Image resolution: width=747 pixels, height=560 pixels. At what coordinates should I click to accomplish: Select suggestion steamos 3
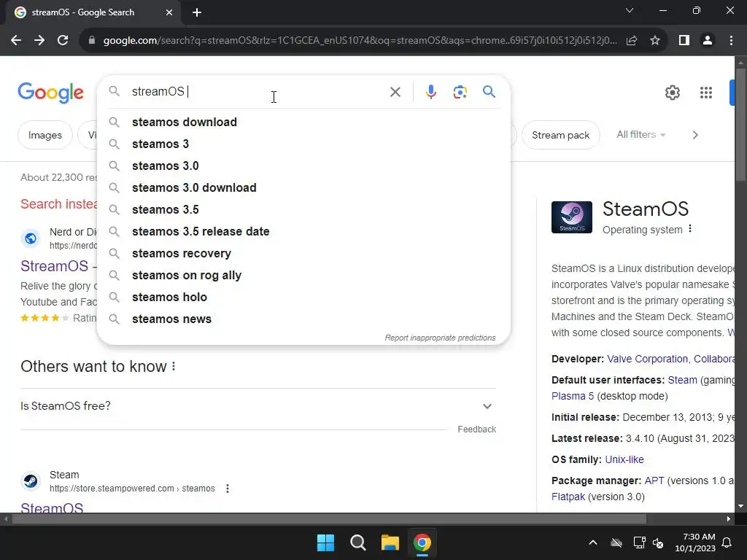pos(303,144)
